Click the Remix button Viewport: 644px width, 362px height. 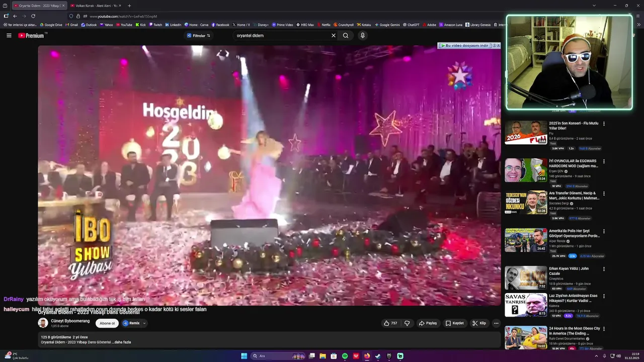pyautogui.click(x=131, y=323)
